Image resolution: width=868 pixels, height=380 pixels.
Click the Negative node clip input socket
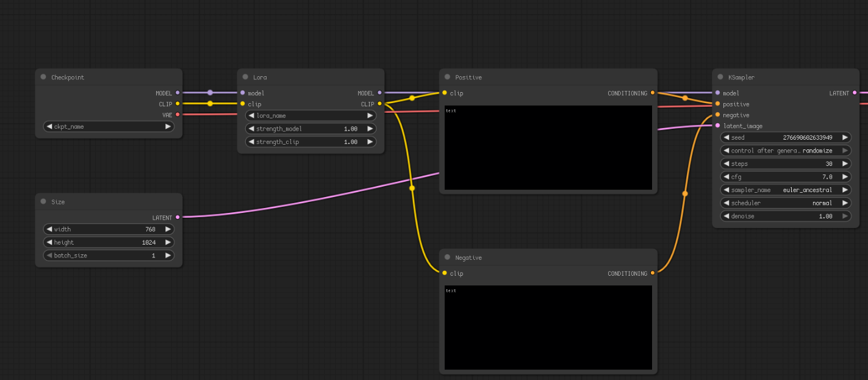click(x=445, y=273)
